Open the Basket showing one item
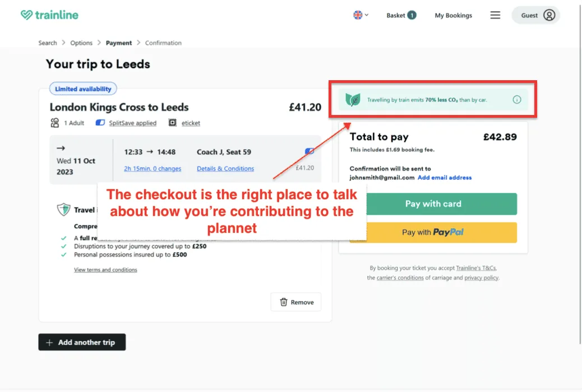This screenshot has width=582, height=392. pos(401,15)
